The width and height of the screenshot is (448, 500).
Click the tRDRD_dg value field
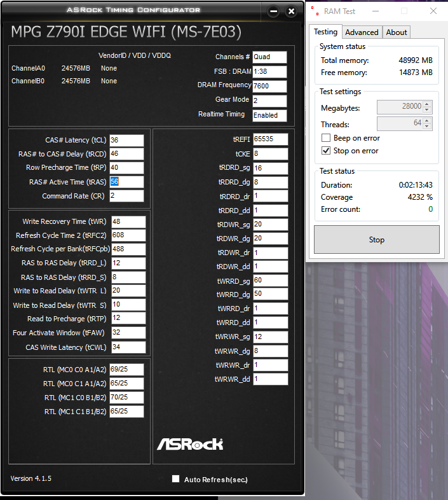271,182
